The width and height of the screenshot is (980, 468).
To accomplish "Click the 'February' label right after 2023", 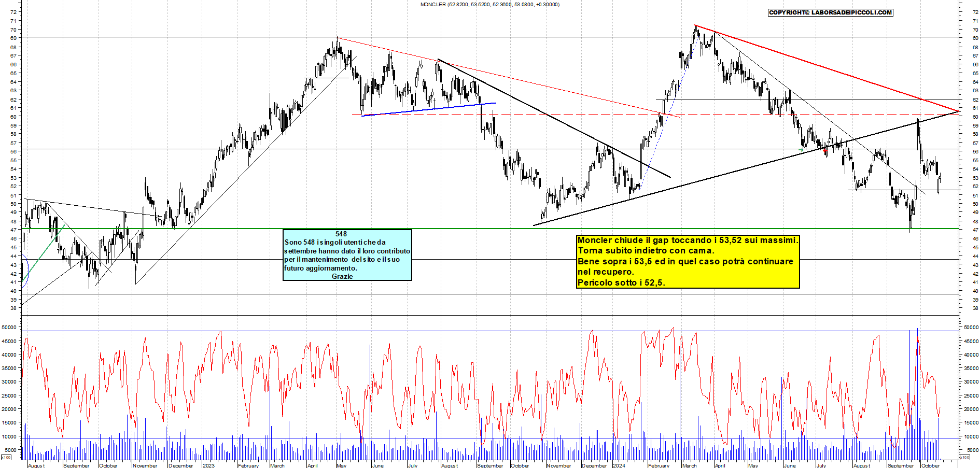I will pos(248,465).
